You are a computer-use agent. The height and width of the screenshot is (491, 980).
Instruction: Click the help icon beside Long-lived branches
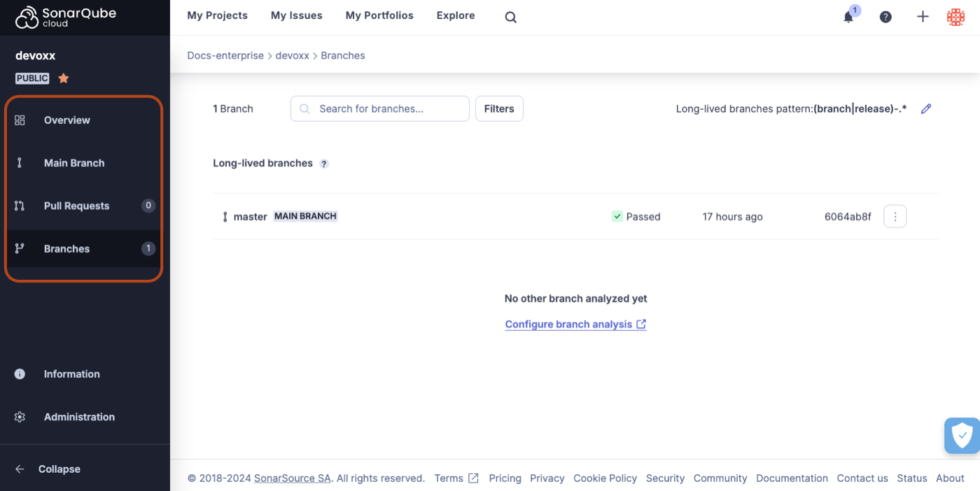tap(324, 164)
